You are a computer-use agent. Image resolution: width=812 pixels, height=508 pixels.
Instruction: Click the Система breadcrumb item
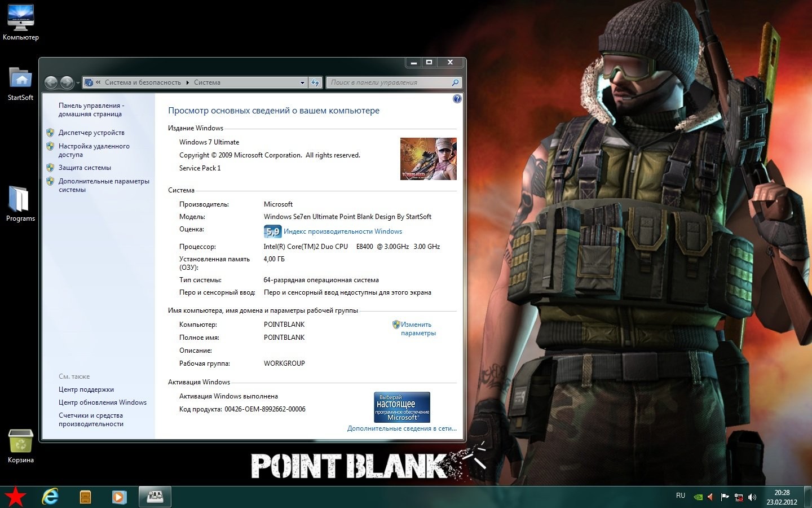tap(207, 82)
